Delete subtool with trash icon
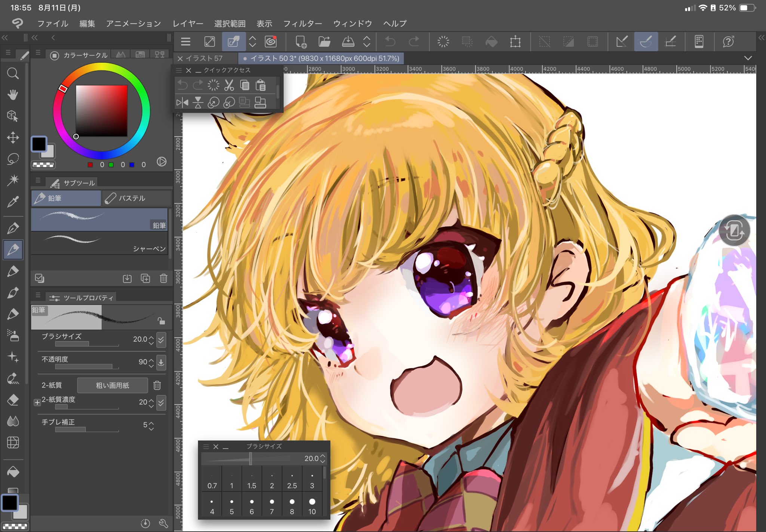The image size is (766, 532). click(163, 278)
